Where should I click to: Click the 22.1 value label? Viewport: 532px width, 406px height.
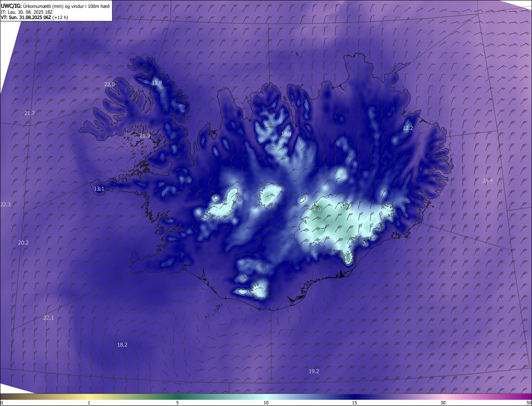click(x=49, y=318)
